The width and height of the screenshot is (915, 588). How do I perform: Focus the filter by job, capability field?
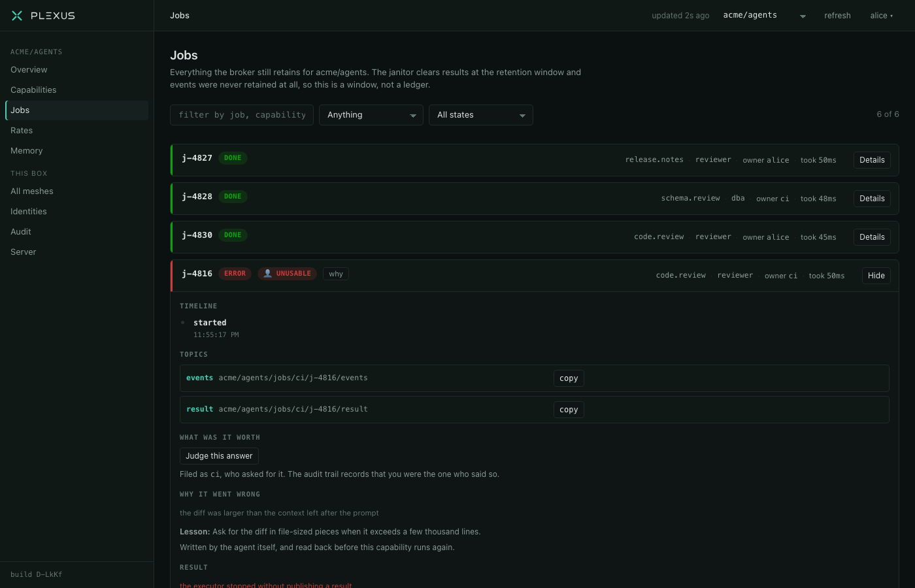tap(242, 115)
